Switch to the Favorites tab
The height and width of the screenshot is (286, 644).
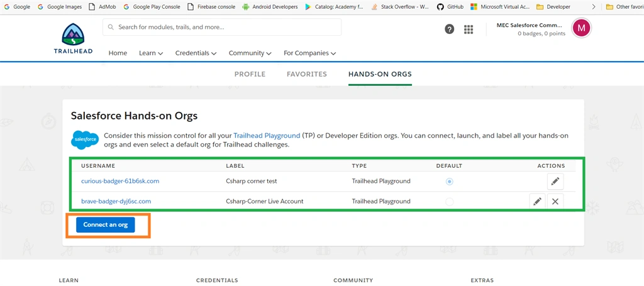point(307,74)
